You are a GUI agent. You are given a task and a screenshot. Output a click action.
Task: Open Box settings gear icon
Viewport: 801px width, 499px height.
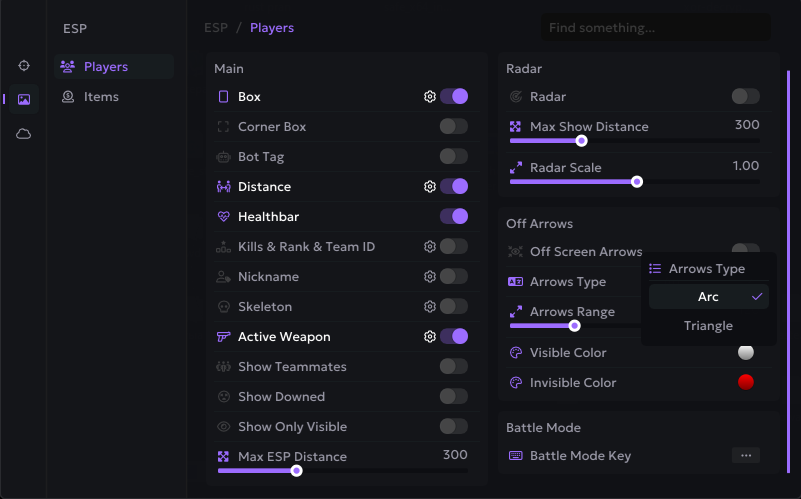[x=430, y=97]
